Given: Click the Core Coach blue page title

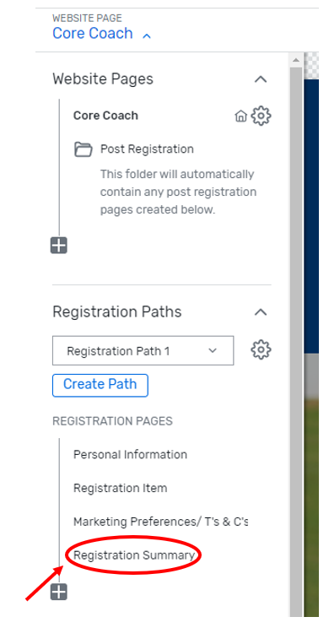Looking at the screenshot, I should [93, 33].
